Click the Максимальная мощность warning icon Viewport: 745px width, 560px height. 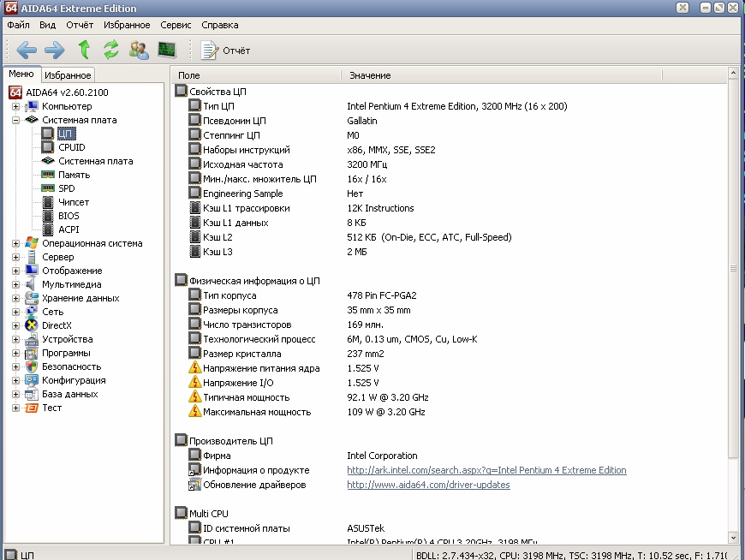tap(194, 411)
